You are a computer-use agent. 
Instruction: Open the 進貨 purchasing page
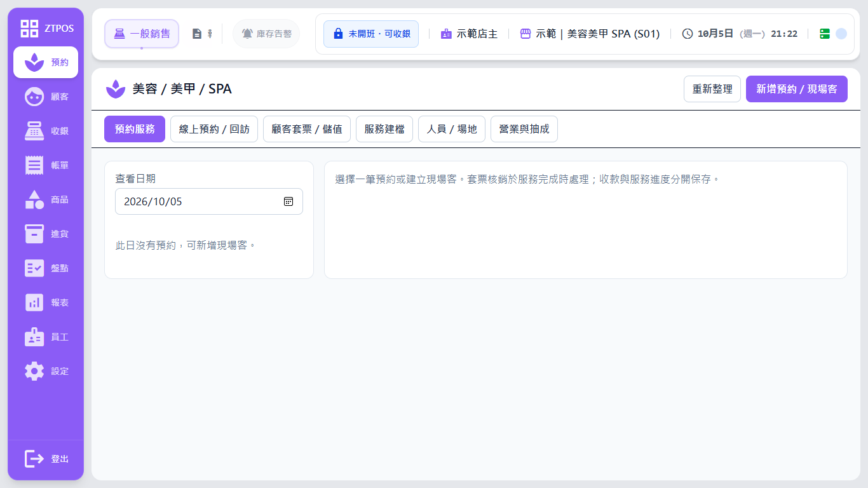tap(46, 234)
